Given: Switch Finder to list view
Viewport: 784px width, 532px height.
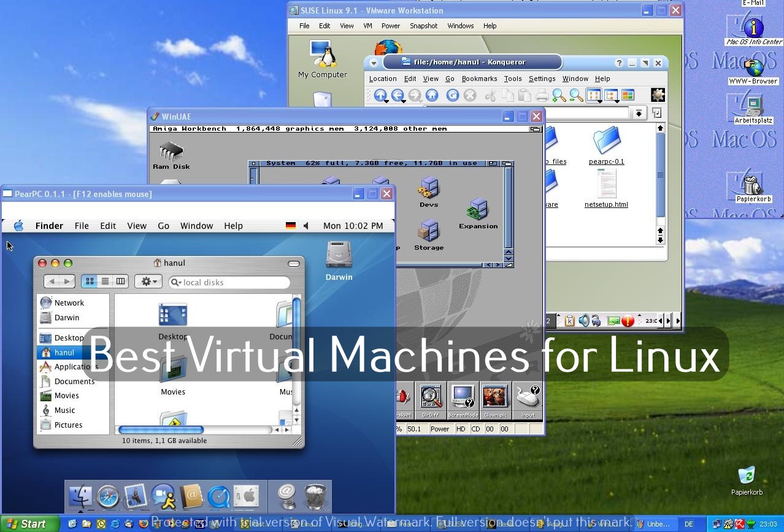Looking at the screenshot, I should pos(105,281).
